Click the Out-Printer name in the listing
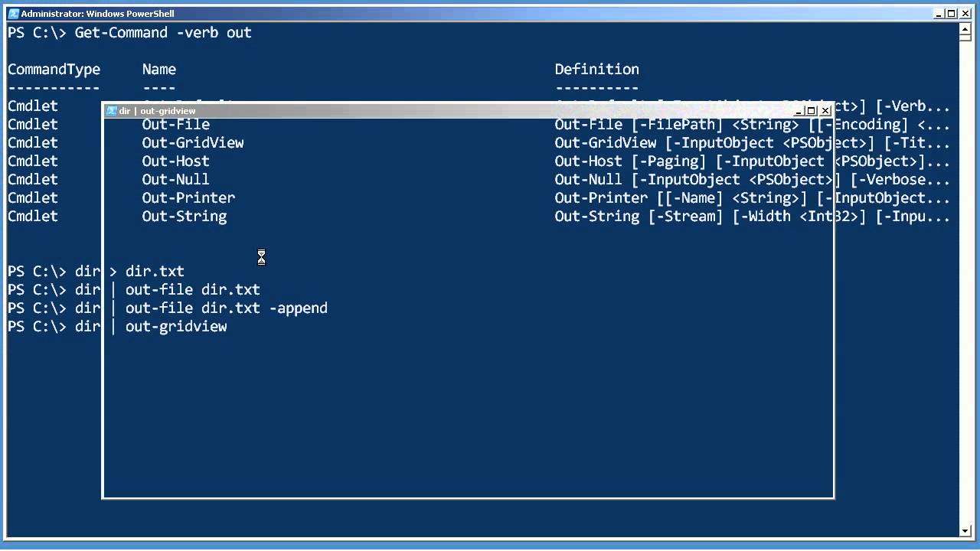The width and height of the screenshot is (980, 551). coord(188,198)
